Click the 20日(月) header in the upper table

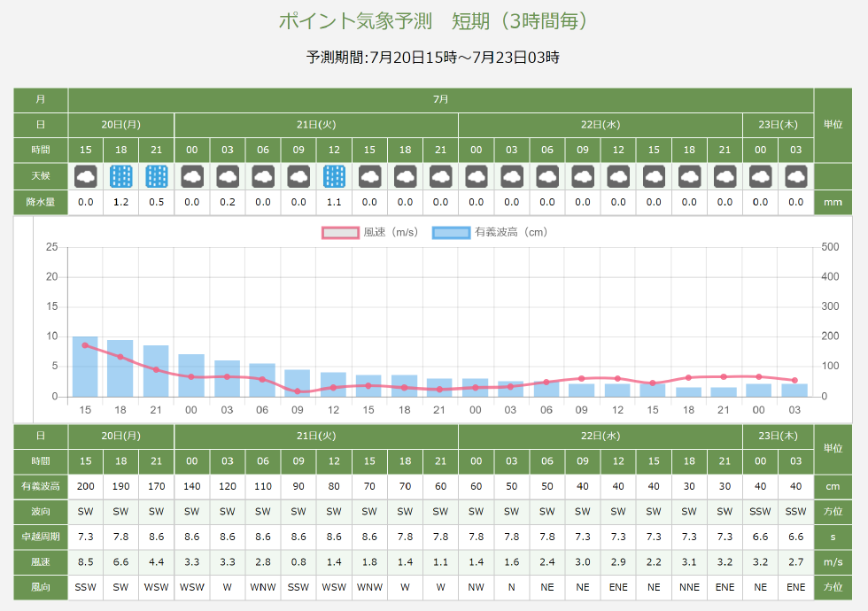pyautogui.click(x=120, y=125)
